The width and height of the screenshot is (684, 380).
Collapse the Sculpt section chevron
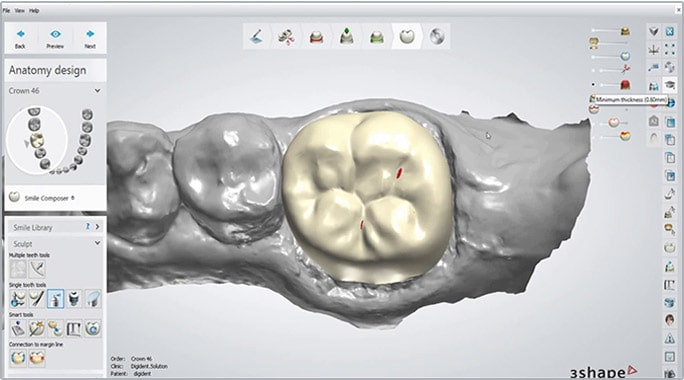(97, 243)
